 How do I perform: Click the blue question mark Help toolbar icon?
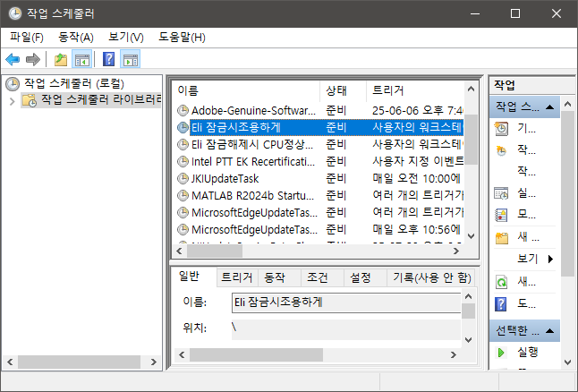click(108, 60)
